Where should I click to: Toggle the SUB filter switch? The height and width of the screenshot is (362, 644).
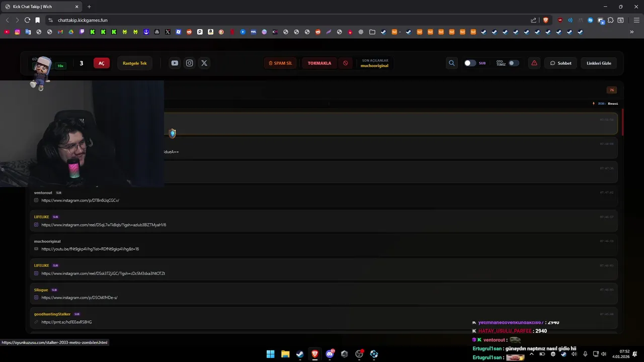point(470,63)
